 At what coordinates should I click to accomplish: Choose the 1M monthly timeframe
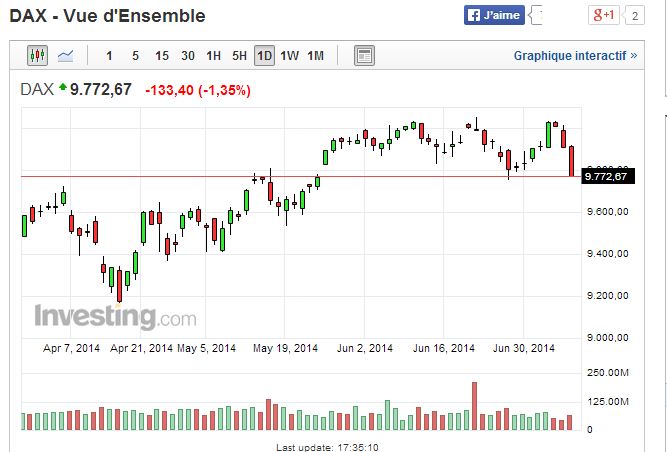click(315, 55)
